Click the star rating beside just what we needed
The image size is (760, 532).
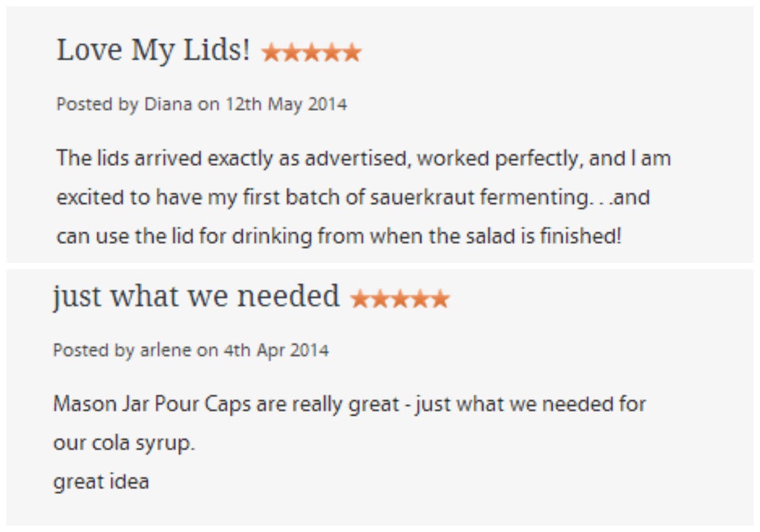(x=400, y=298)
